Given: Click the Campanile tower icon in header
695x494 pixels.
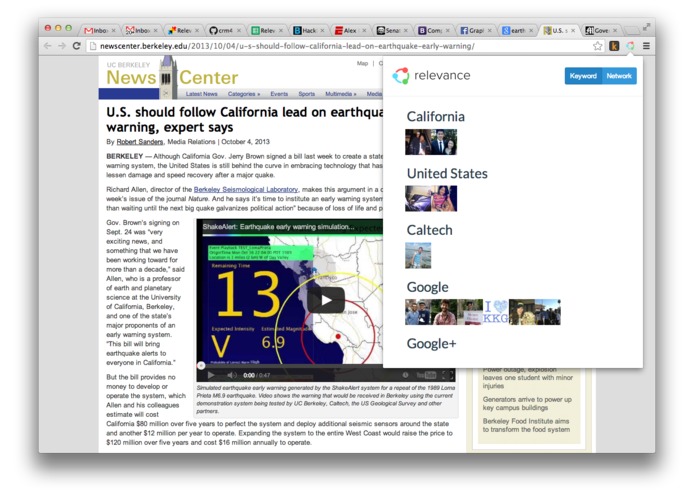Looking at the screenshot, I should coord(167,76).
